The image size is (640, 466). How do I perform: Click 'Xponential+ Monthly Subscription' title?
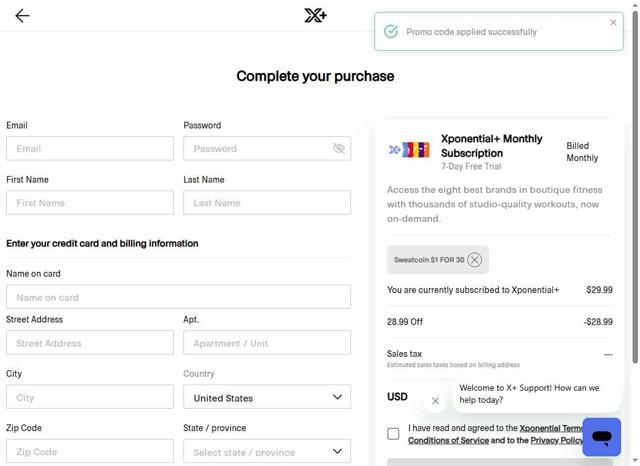click(x=491, y=146)
